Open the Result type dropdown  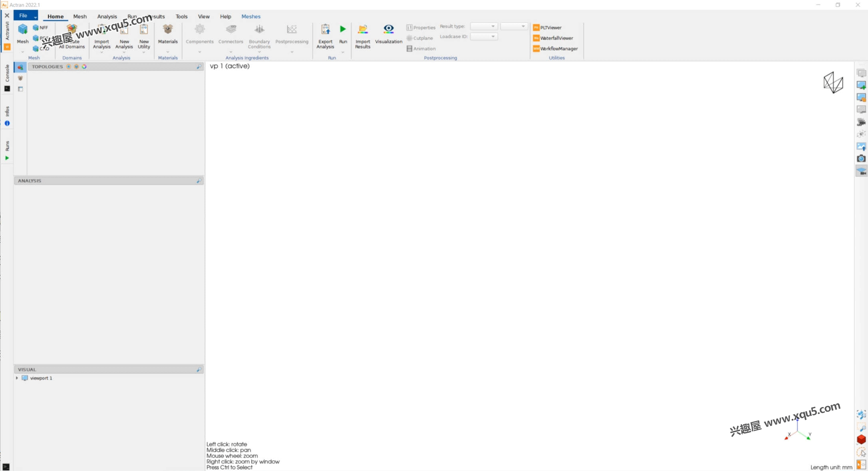(x=484, y=26)
